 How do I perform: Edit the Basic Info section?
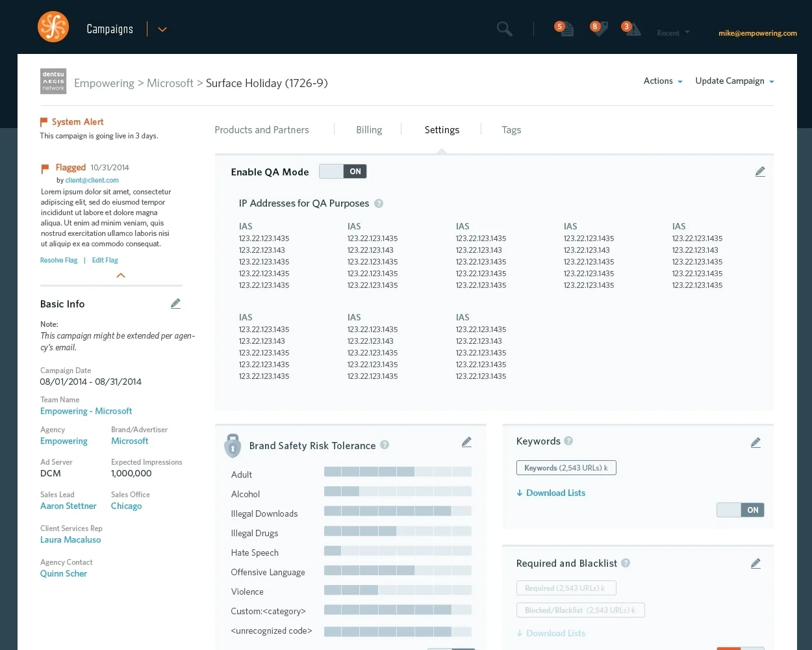[x=175, y=304]
